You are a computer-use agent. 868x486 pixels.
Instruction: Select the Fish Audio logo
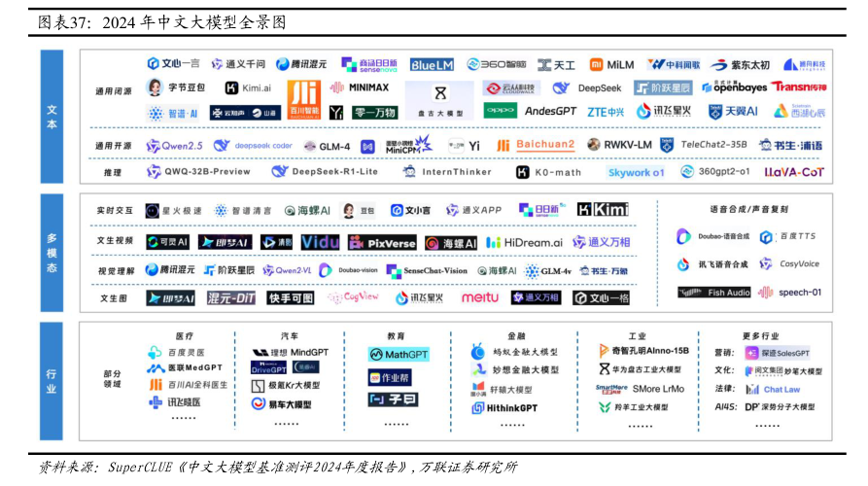[714, 293]
